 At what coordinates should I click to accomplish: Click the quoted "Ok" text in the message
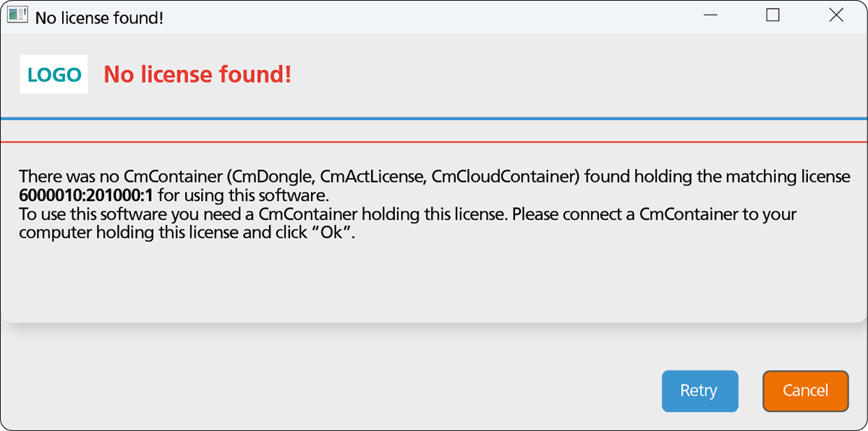tap(332, 233)
